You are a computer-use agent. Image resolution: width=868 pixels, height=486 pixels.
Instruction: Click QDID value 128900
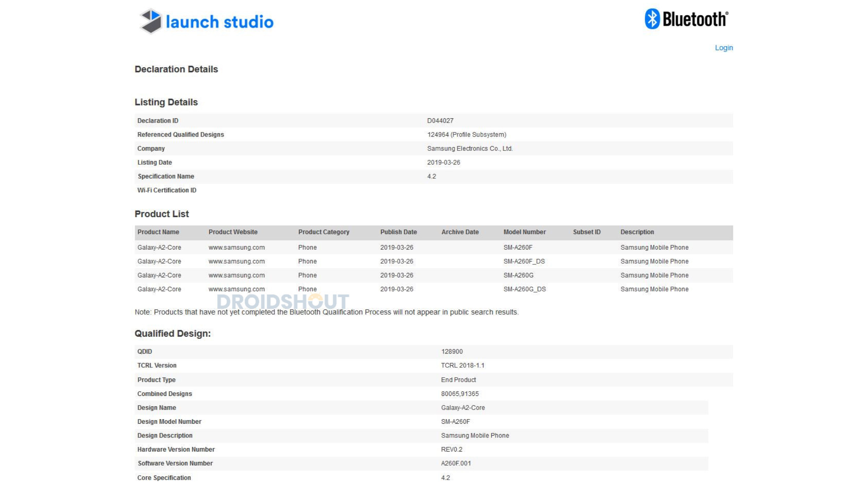pyautogui.click(x=451, y=352)
